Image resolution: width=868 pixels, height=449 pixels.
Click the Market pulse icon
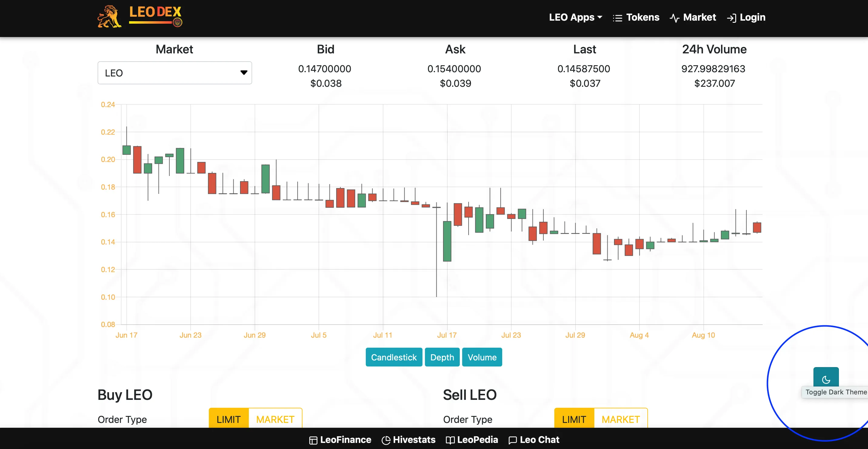tap(675, 18)
